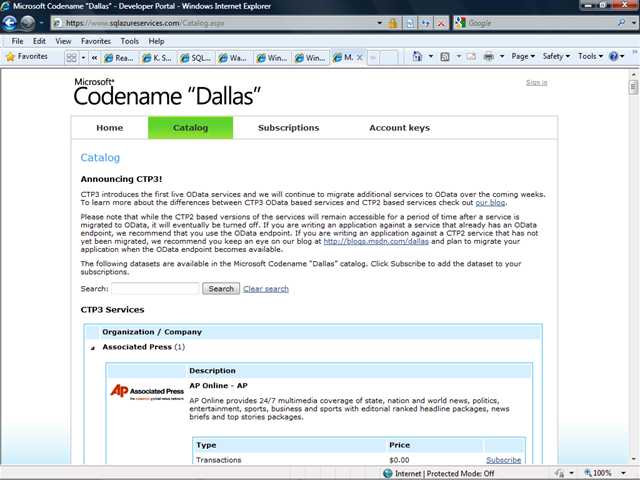This screenshot has width=640, height=480.
Task: Click the scrollbar down arrow
Action: [x=633, y=459]
